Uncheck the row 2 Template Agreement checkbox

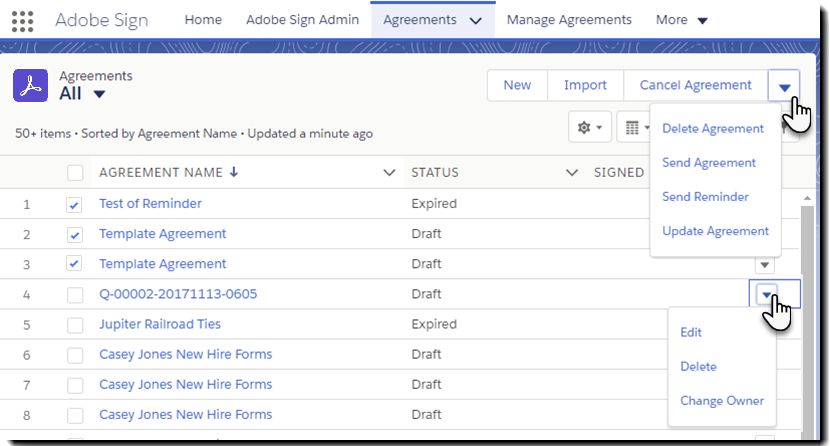(74, 235)
